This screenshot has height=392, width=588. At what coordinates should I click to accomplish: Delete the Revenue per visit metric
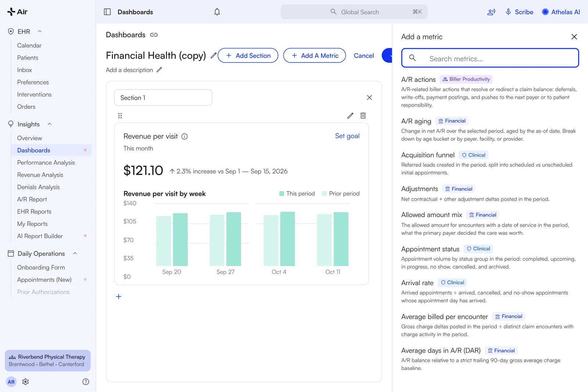[363, 115]
